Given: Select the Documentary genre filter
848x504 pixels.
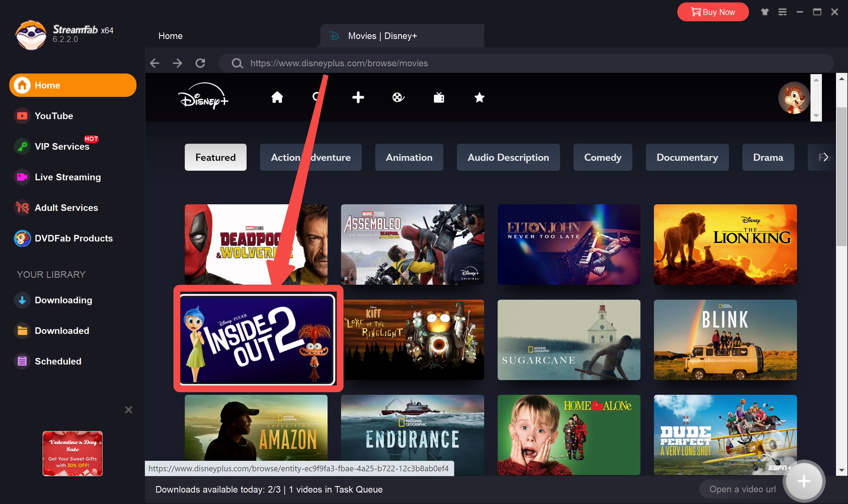Looking at the screenshot, I should point(687,157).
